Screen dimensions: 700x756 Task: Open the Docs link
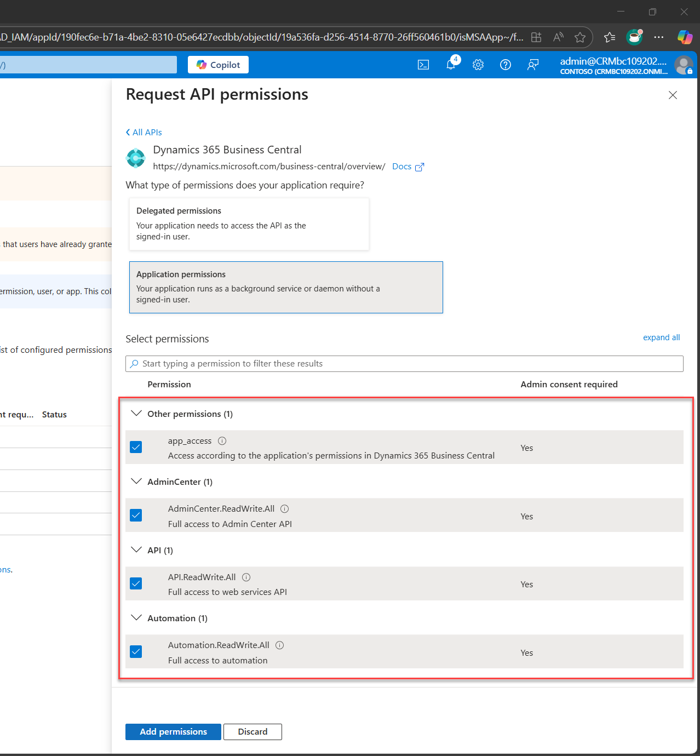tap(401, 167)
